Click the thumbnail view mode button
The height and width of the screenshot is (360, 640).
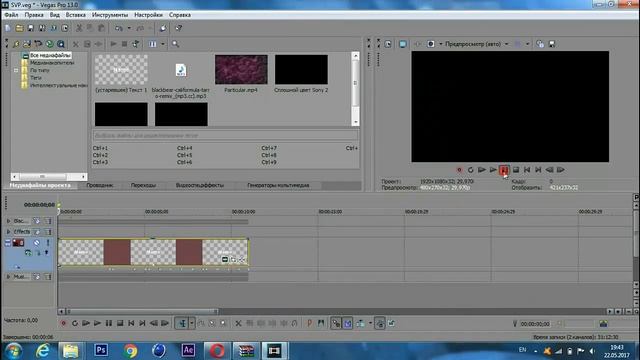pos(153,44)
